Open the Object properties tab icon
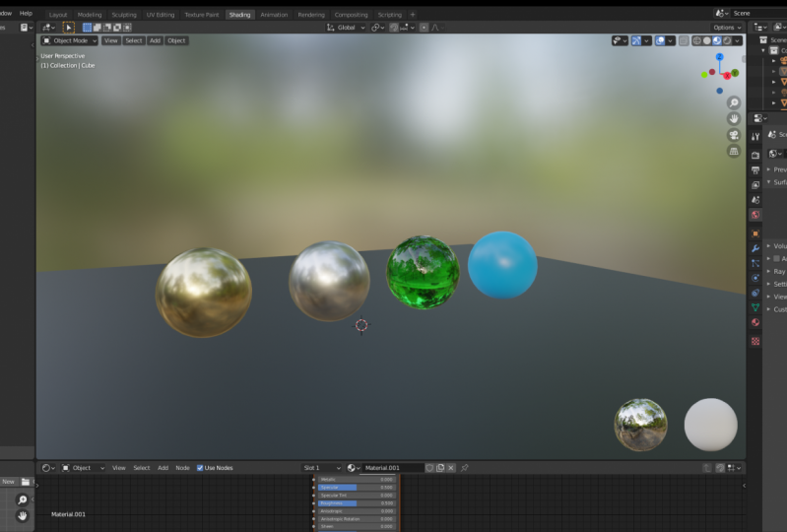 pos(755,233)
